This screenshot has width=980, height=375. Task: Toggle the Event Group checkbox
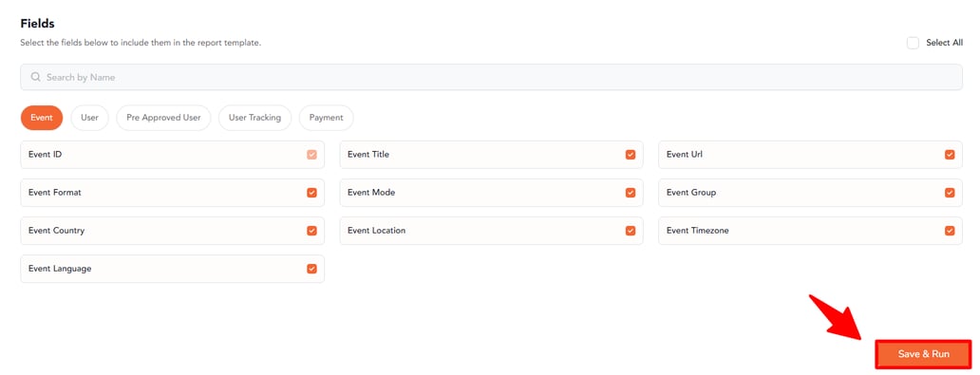click(x=950, y=193)
